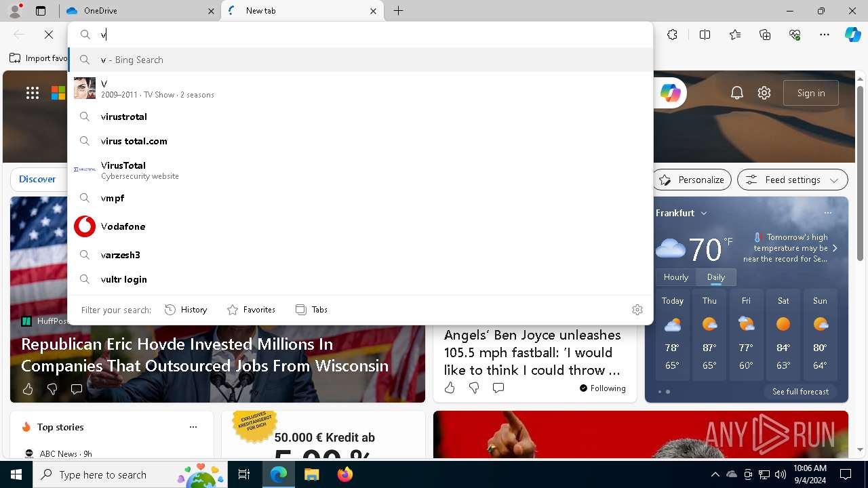Open comments on Eric Hovde article
Viewport: 868px width, 488px height.
pyautogui.click(x=77, y=389)
